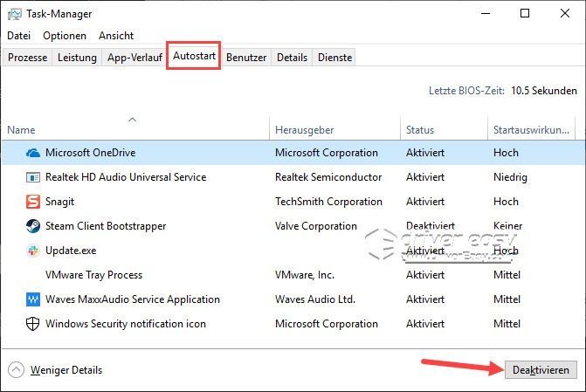Select the Autostart tab
This screenshot has height=392, width=586.
(194, 56)
